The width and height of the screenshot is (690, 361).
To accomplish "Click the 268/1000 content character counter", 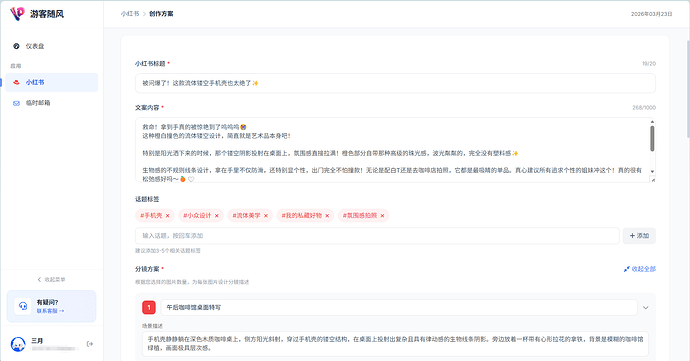I will (644, 107).
